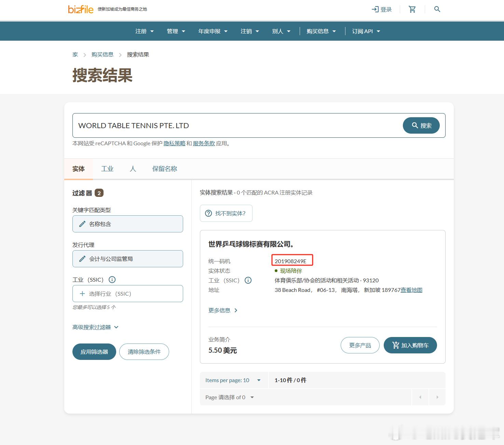
Task: Click the 过滤器 count badge 2
Action: pyautogui.click(x=99, y=193)
